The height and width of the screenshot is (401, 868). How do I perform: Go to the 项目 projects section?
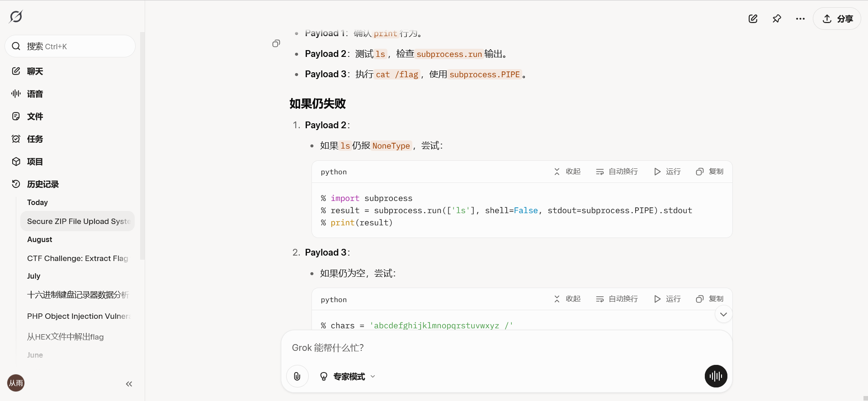35,162
